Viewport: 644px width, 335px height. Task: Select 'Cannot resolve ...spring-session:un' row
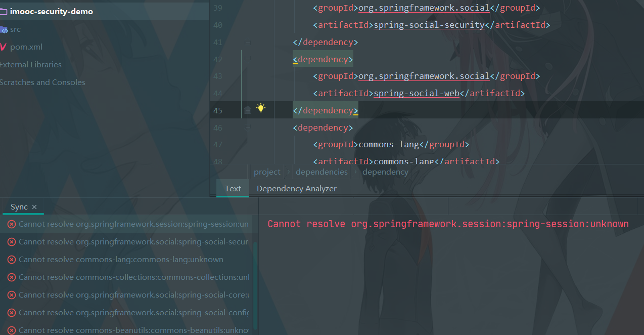pos(126,224)
